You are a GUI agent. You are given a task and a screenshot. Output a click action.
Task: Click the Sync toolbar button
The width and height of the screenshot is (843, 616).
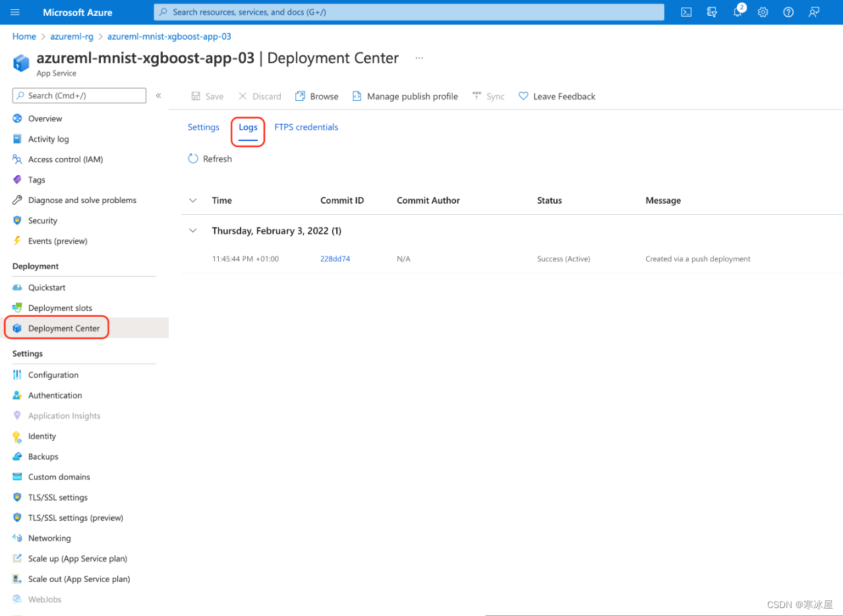[488, 96]
